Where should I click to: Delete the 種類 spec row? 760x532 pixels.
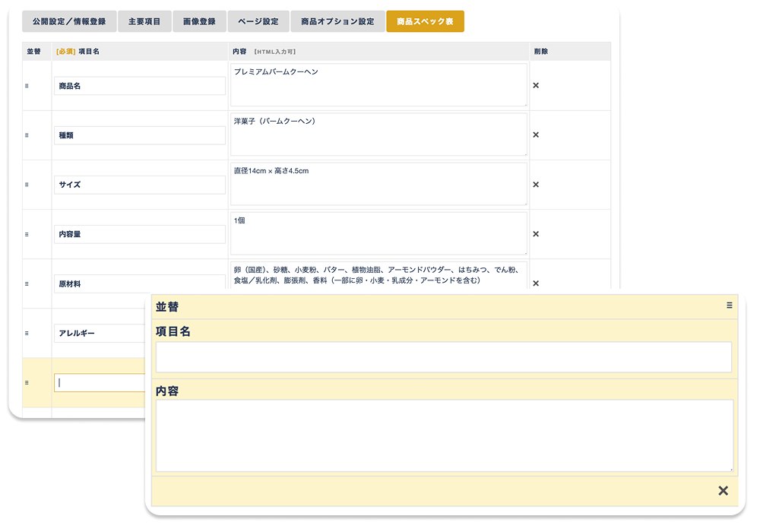click(x=536, y=135)
